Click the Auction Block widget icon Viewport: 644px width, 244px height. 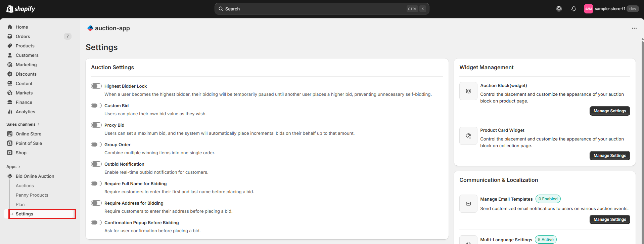[x=468, y=91]
